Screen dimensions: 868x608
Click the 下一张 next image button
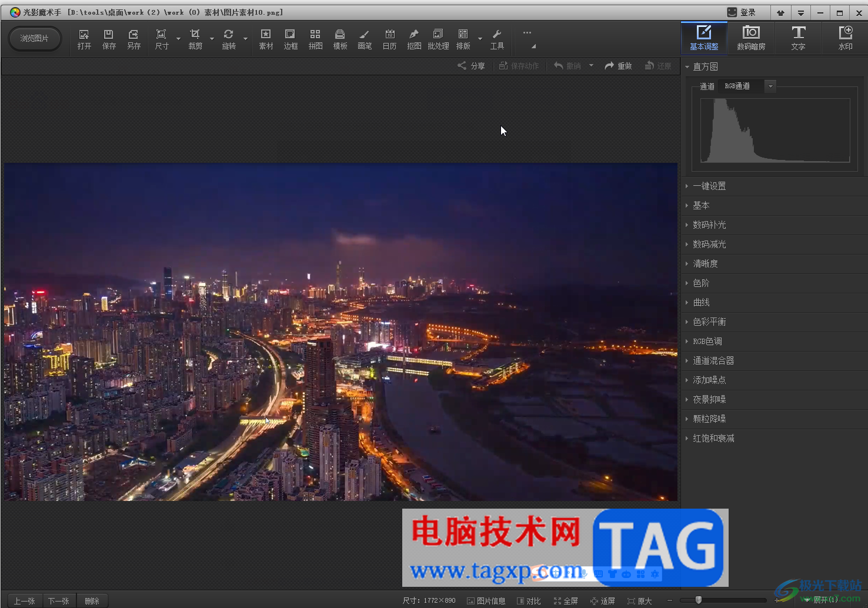pos(59,601)
